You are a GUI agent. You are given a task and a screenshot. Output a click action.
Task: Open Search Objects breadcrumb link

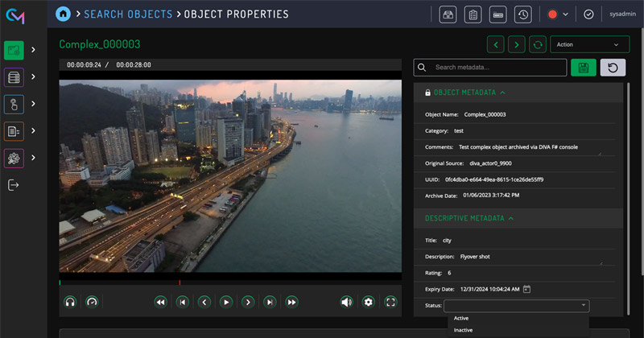[x=128, y=14]
